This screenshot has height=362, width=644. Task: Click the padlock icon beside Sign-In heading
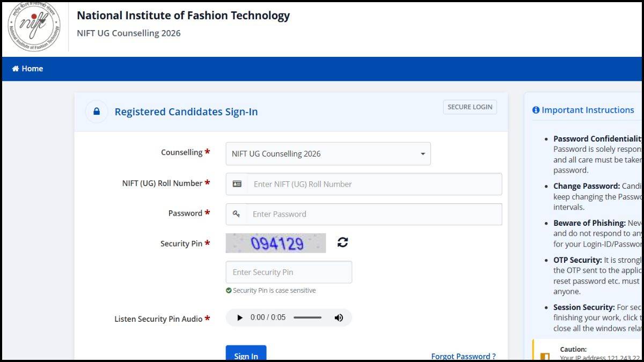point(97,112)
